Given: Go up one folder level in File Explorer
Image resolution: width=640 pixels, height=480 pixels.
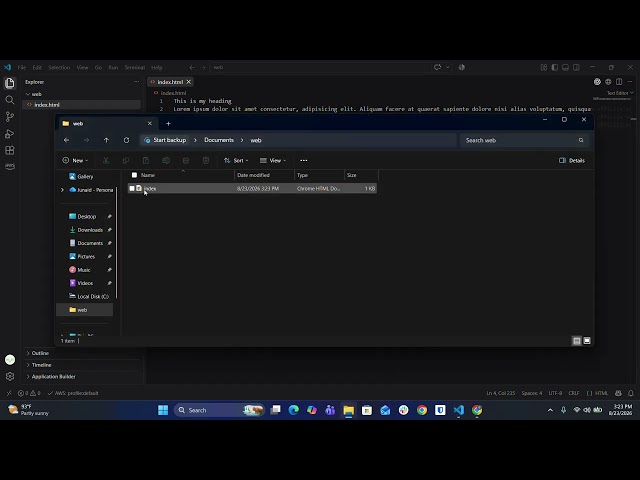Looking at the screenshot, I should pos(106,140).
